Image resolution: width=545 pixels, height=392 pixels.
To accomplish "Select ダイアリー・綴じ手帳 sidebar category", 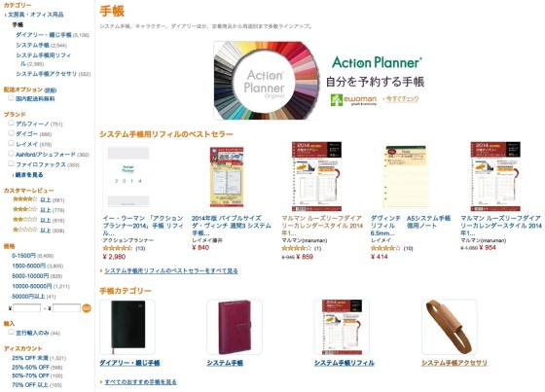I will pos(44,35).
